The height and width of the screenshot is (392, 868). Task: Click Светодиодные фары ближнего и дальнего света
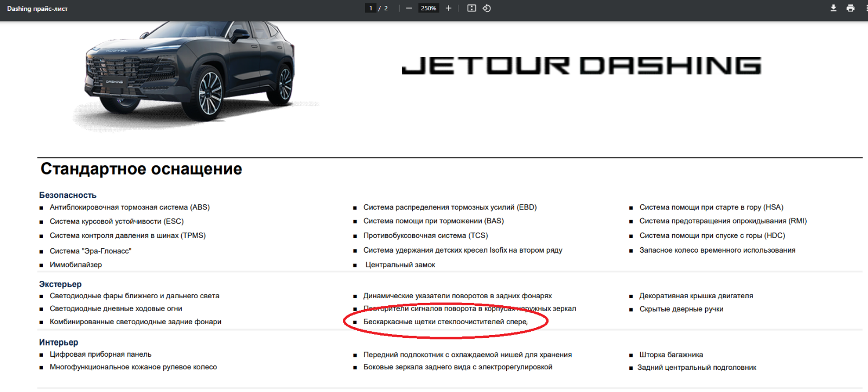click(135, 295)
